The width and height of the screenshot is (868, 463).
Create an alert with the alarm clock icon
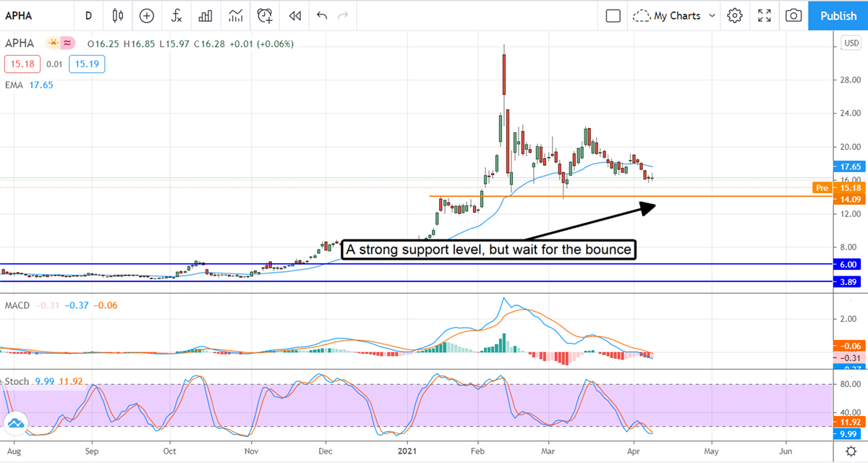click(265, 15)
